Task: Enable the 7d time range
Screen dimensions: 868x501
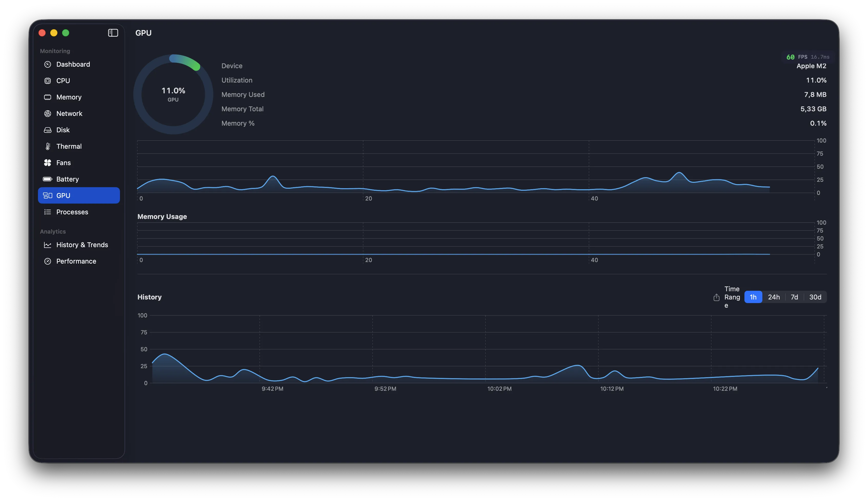Action: tap(795, 297)
